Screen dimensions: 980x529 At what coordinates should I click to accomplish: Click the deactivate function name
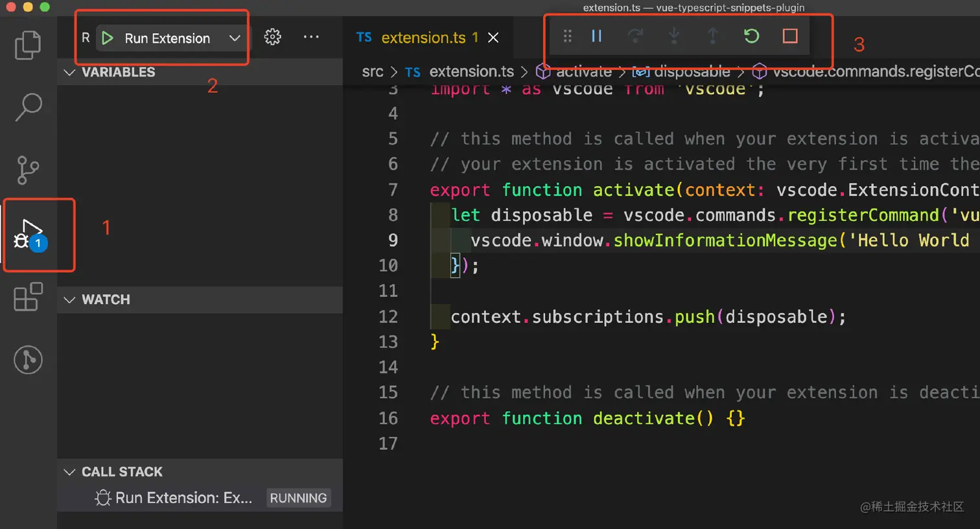(644, 418)
